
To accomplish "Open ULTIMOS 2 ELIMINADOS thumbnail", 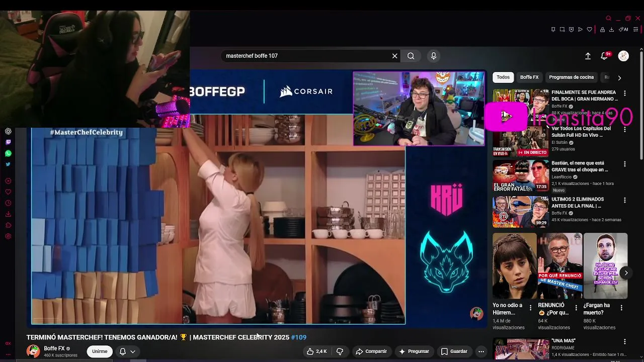I will tap(520, 212).
